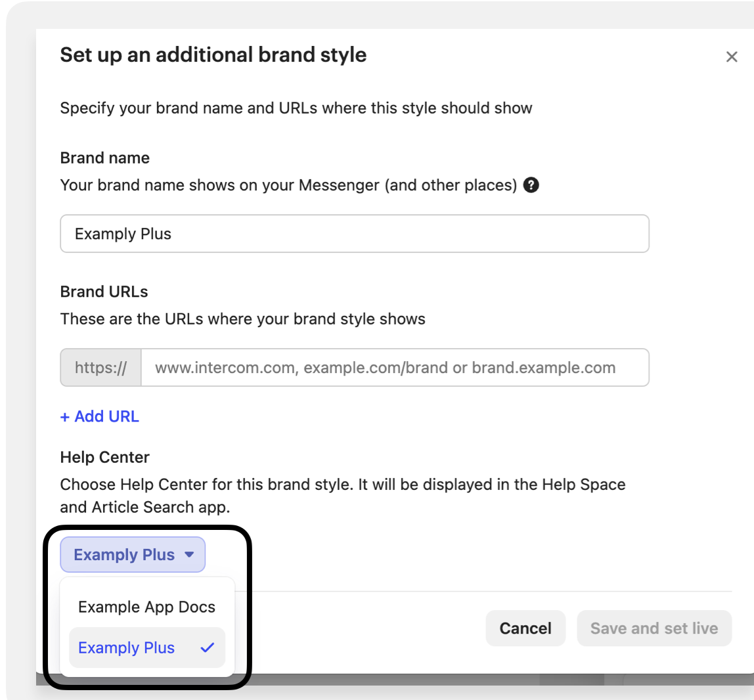
Task: Click the Specify your brand name subtitle text
Action: (296, 108)
